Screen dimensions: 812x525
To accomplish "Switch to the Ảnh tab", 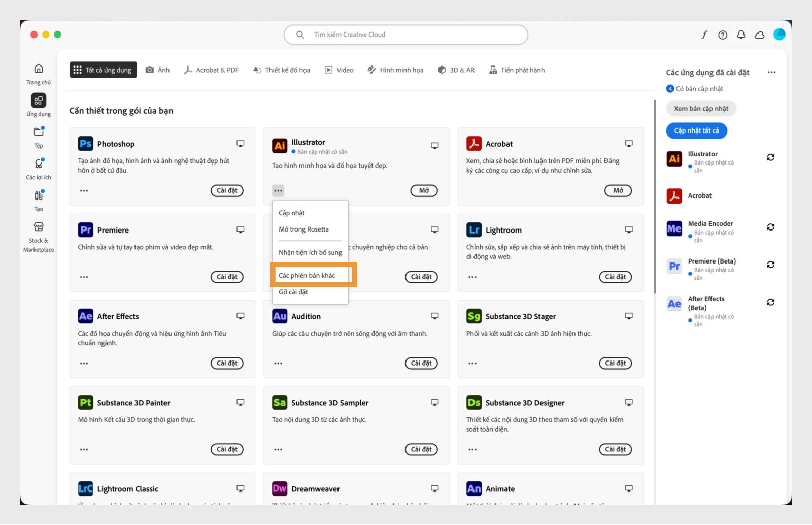I will pos(158,70).
